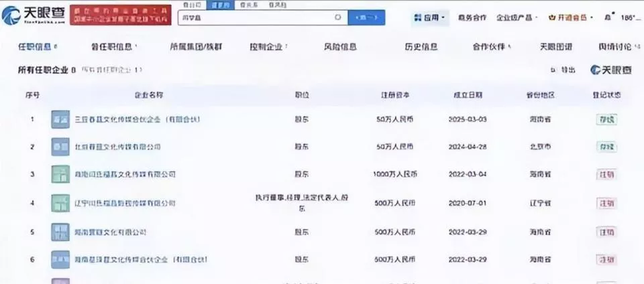The height and width of the screenshot is (284, 644).
Task: Click the Tianyancha logo in top-left corner
Action: pos(32,16)
